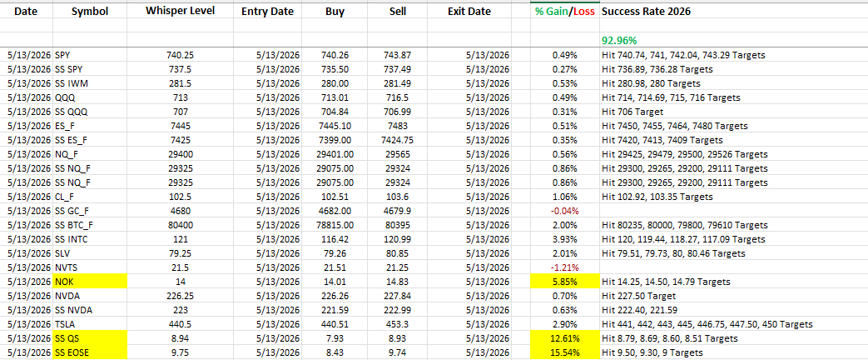Click the highlighted 15.54% gain cell
Screen dimensions: 868x360
point(564,352)
